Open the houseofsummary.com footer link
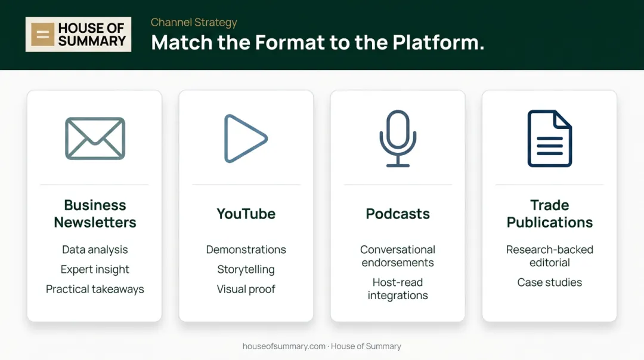644x360 pixels. click(284, 346)
